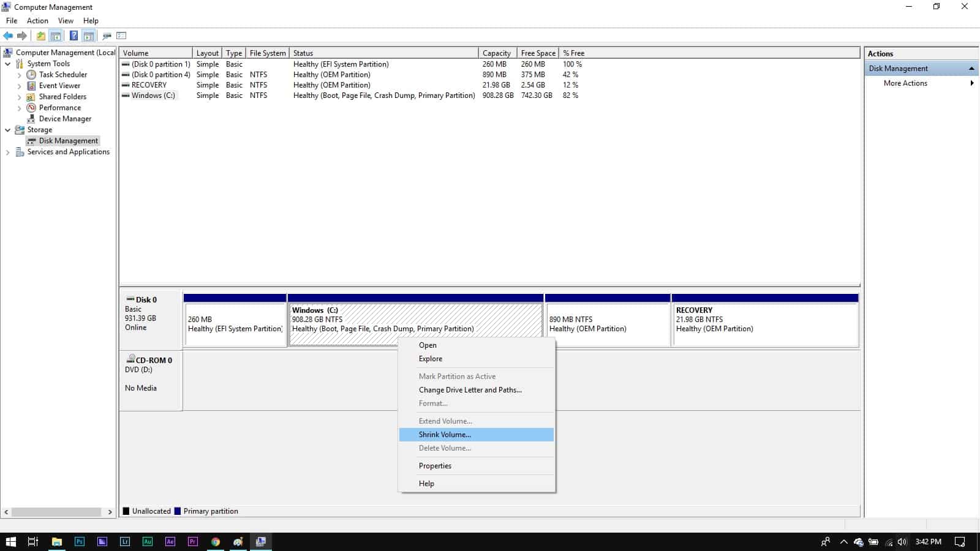Expand the Event Viewer tree item

pyautogui.click(x=19, y=86)
